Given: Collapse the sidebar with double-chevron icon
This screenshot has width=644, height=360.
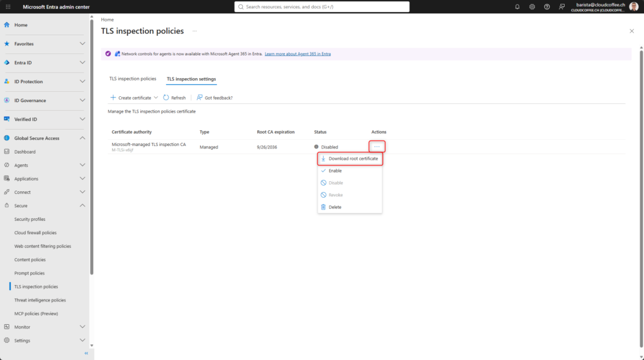Looking at the screenshot, I should (x=86, y=354).
